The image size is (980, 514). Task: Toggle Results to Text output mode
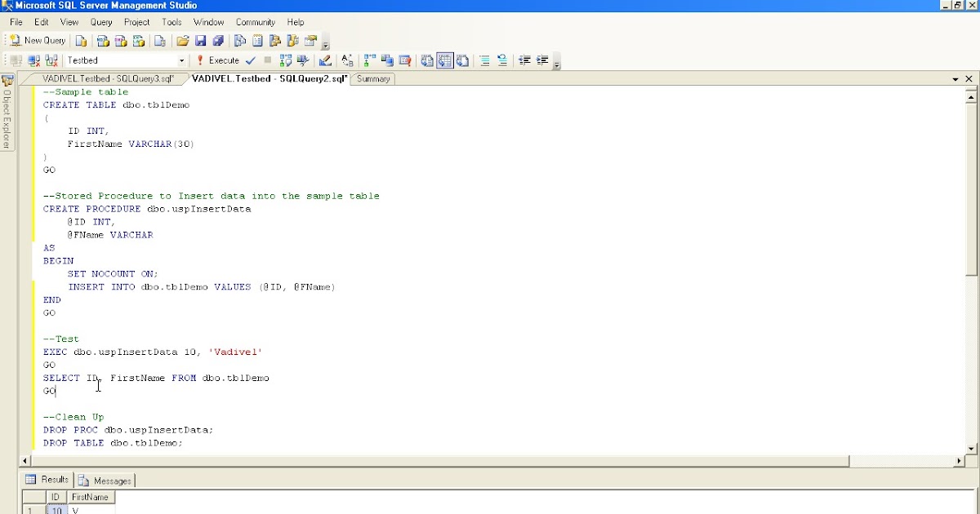pos(425,60)
